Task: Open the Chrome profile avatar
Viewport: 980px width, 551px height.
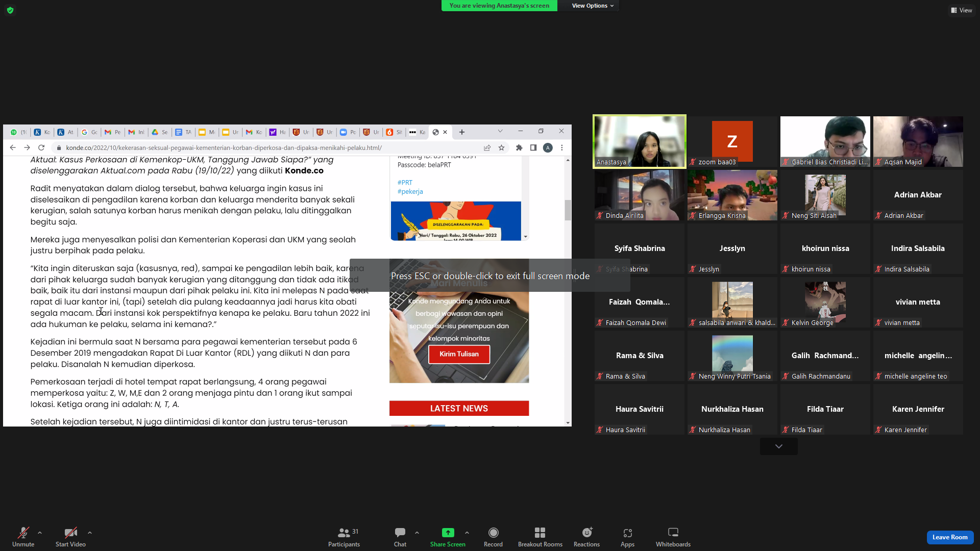Action: [548, 147]
